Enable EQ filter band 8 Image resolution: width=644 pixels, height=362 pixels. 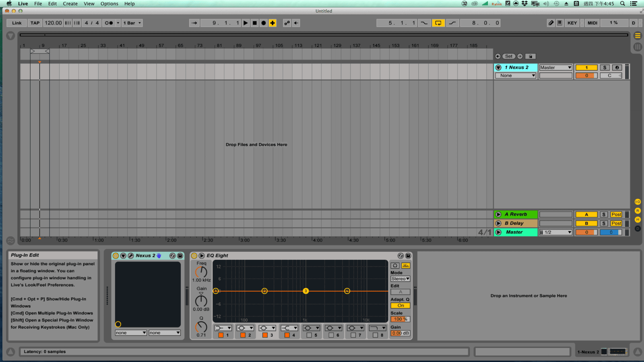pyautogui.click(x=375, y=335)
